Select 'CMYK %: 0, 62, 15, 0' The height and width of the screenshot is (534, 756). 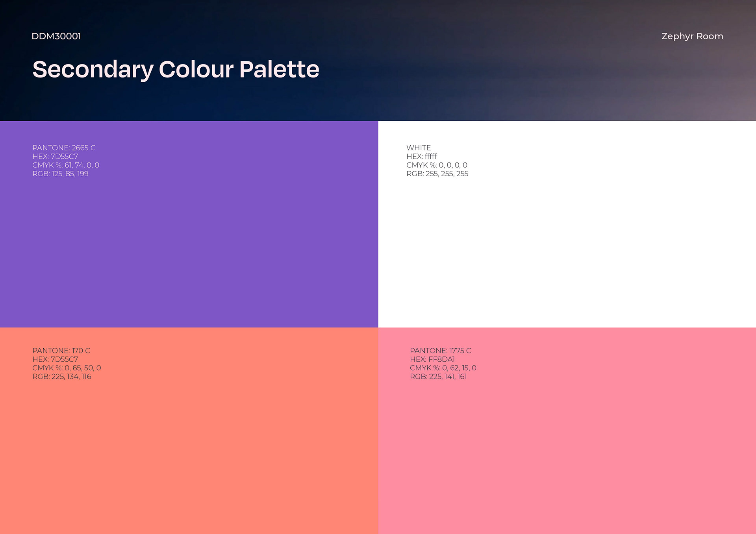pyautogui.click(x=443, y=368)
